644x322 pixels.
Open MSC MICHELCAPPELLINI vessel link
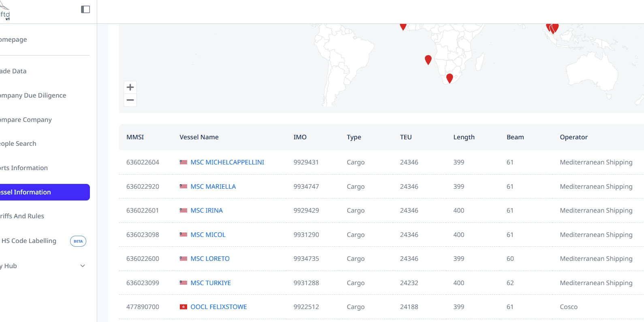[x=227, y=162]
